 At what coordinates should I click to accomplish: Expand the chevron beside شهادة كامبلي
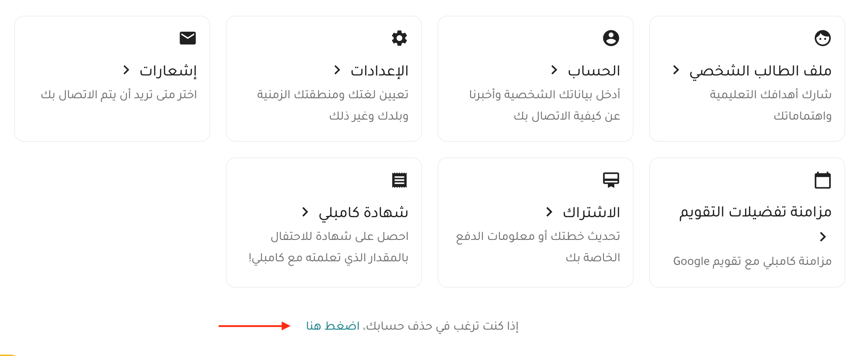click(305, 212)
